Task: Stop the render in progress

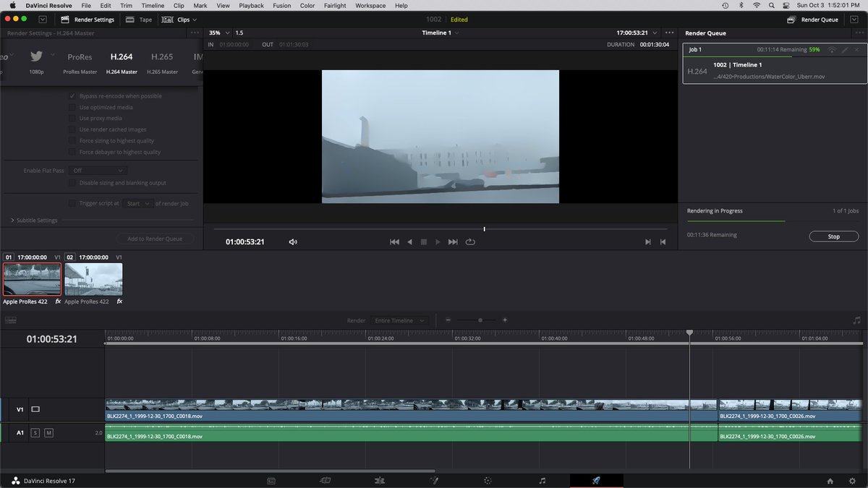Action: pos(833,236)
